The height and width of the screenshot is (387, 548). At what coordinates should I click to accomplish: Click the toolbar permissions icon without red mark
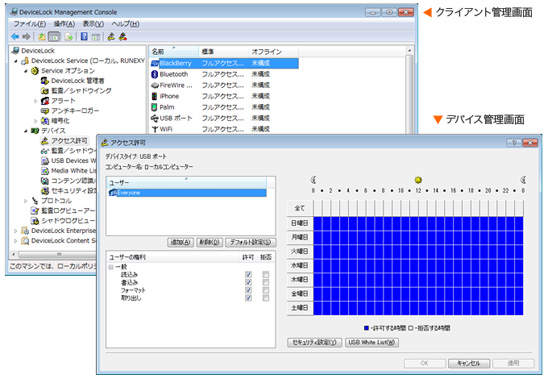[111, 36]
